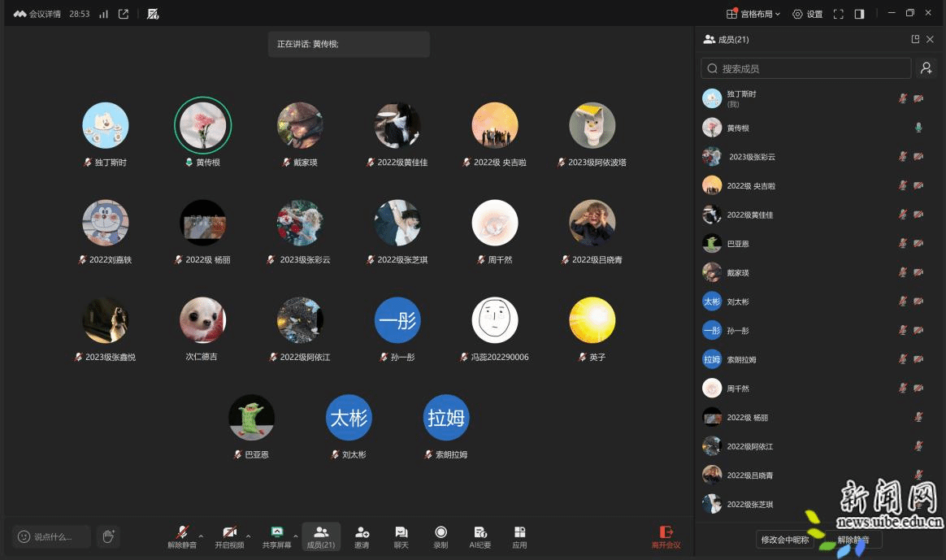946x560 pixels.
Task: Open 会议详情 meeting details
Action: tap(37, 14)
